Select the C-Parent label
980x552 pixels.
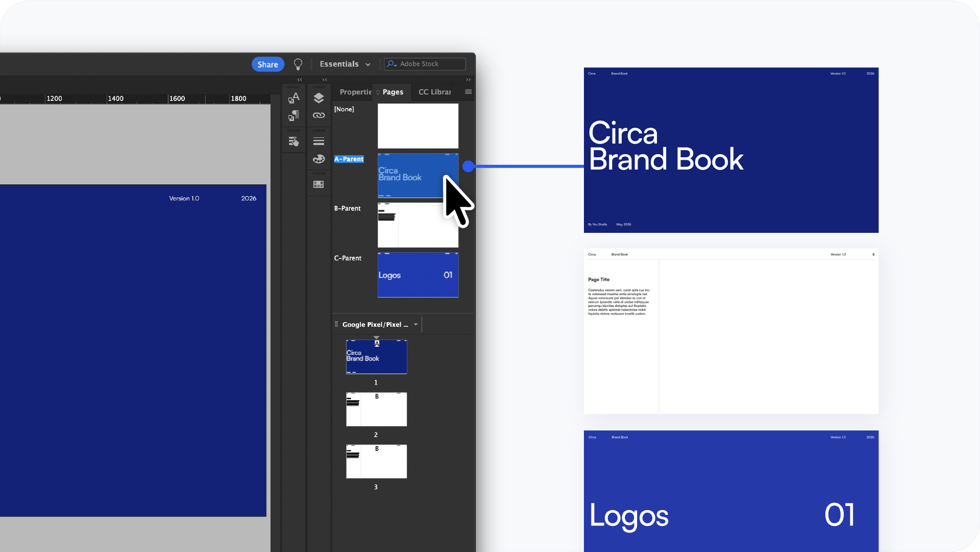(348, 258)
